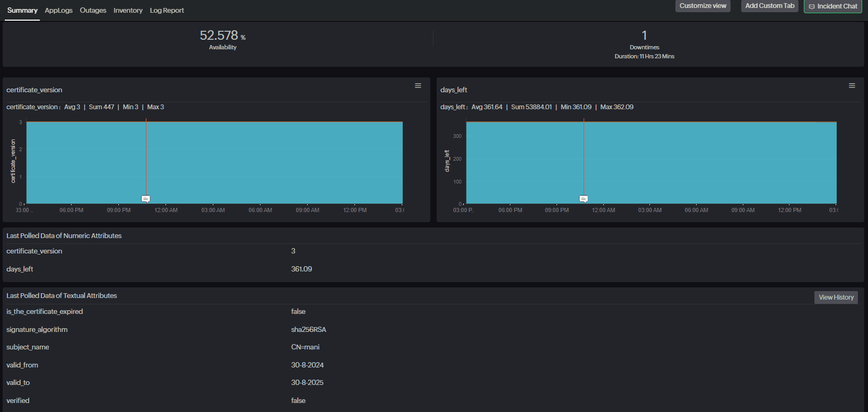Go to the Outages tab
Image resolution: width=868 pixels, height=412 pixels.
[x=93, y=10]
